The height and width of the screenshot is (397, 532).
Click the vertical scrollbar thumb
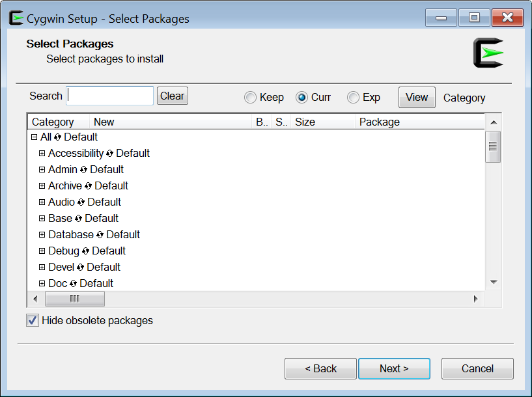(493, 147)
